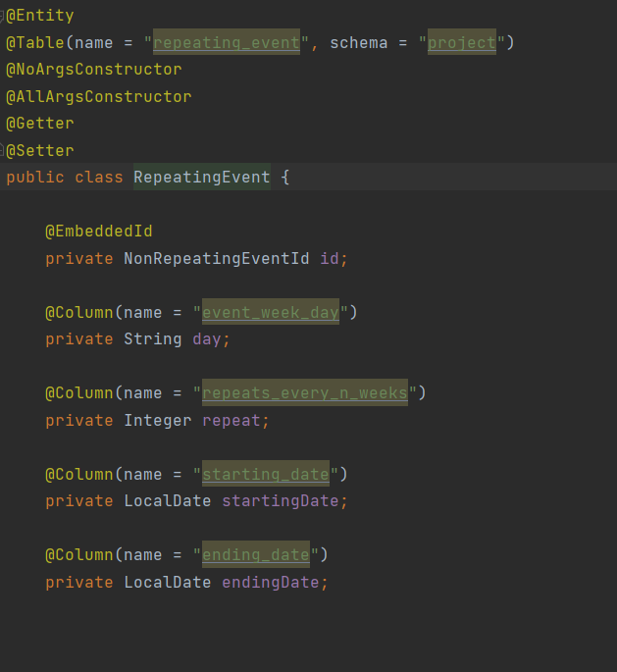Click the endingDate field name
The image size is (617, 672).
click(270, 583)
